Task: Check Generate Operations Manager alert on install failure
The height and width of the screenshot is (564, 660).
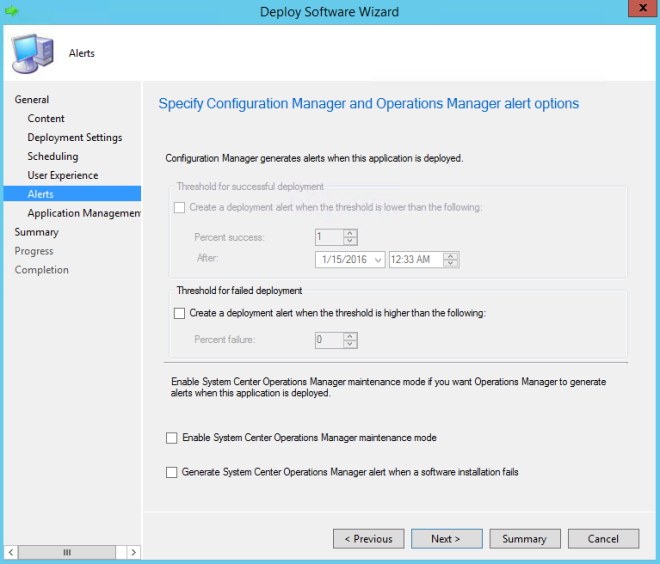Action: click(x=171, y=473)
